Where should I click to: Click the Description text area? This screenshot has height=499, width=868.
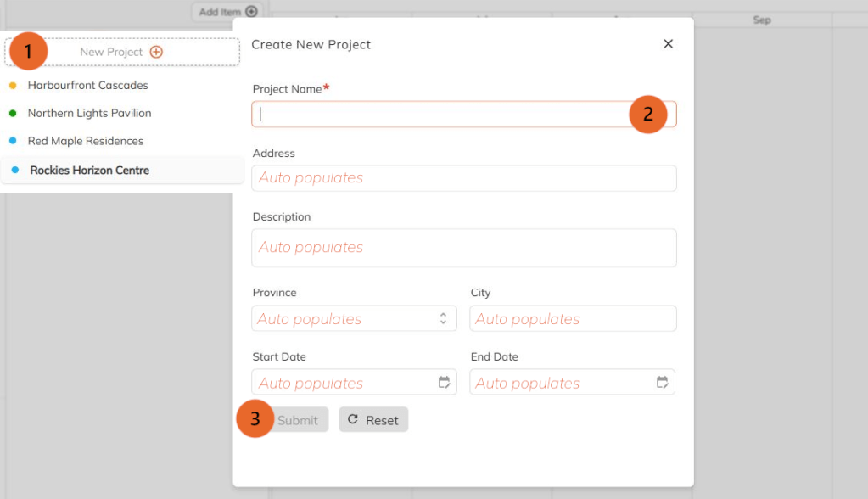click(463, 247)
